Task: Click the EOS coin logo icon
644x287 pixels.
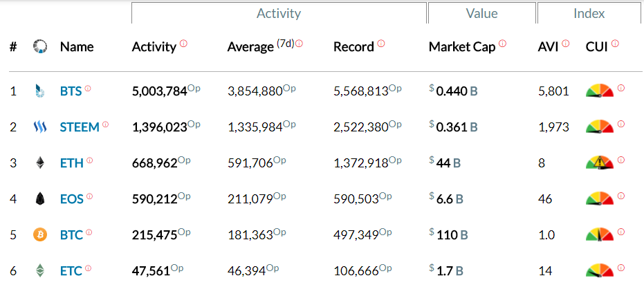Action: (40, 199)
